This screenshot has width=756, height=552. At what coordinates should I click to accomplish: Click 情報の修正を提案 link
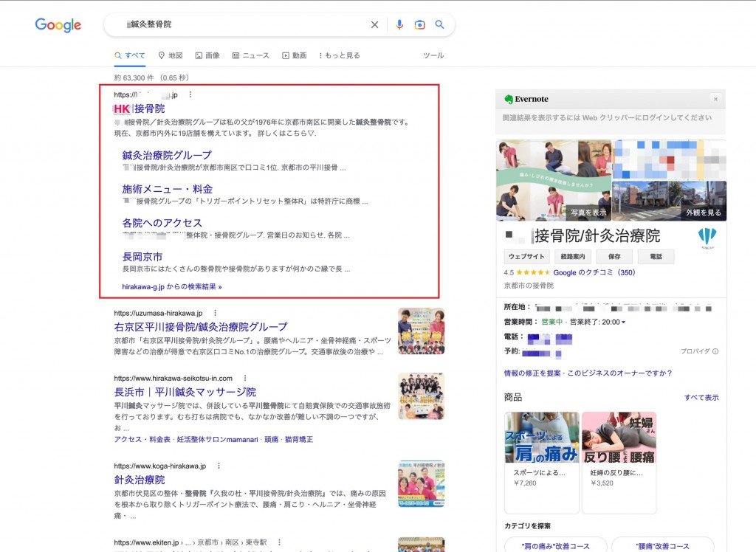pyautogui.click(x=532, y=373)
